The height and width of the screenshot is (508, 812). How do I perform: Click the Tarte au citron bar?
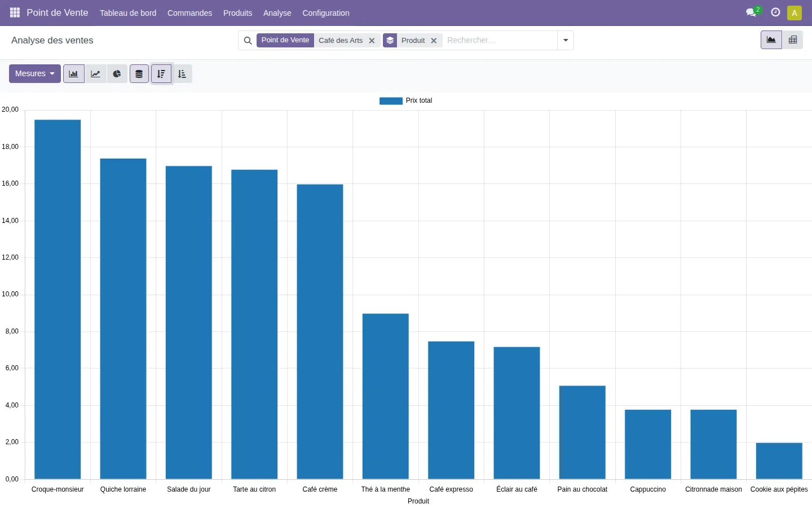(254, 325)
